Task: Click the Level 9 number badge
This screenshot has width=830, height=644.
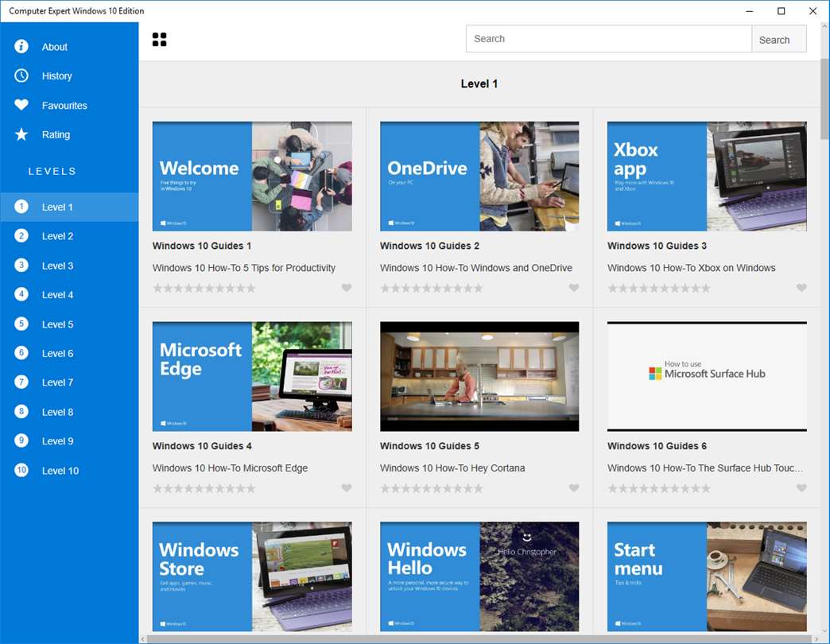Action: coord(21,440)
